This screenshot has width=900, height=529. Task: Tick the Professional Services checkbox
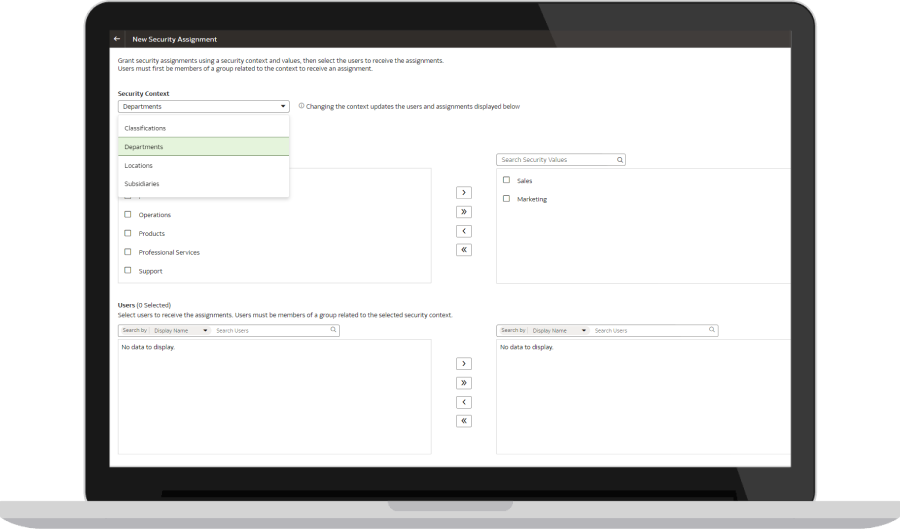128,252
